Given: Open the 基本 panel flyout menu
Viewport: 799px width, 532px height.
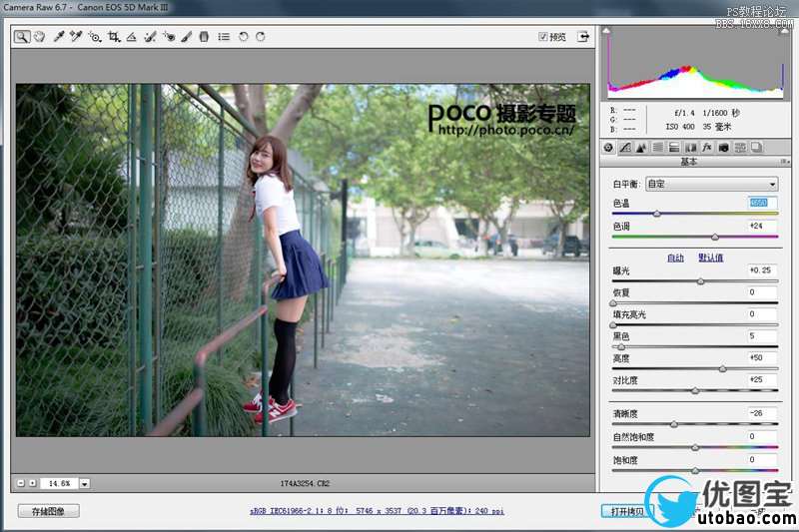Looking at the screenshot, I should click(785, 162).
